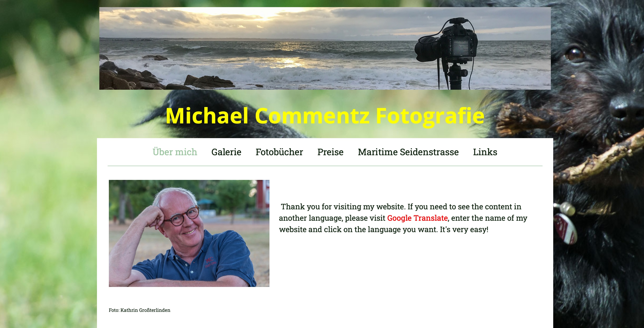Go to the Galerie section
The height and width of the screenshot is (328, 644).
(226, 152)
